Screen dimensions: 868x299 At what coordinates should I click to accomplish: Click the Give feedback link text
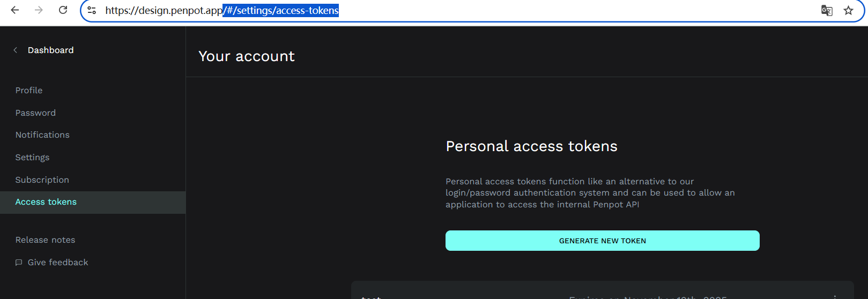click(58, 263)
